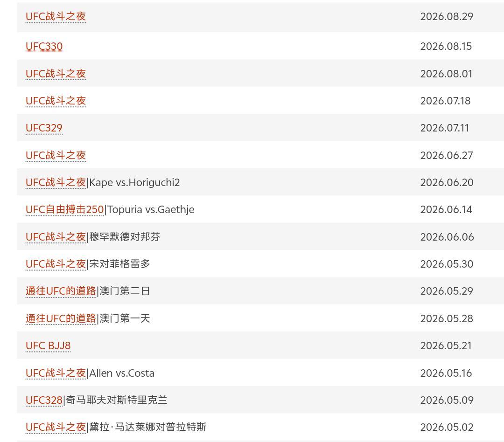This screenshot has height=442, width=504.
Task: Click the text 澳门第一天
Action: 125,318
